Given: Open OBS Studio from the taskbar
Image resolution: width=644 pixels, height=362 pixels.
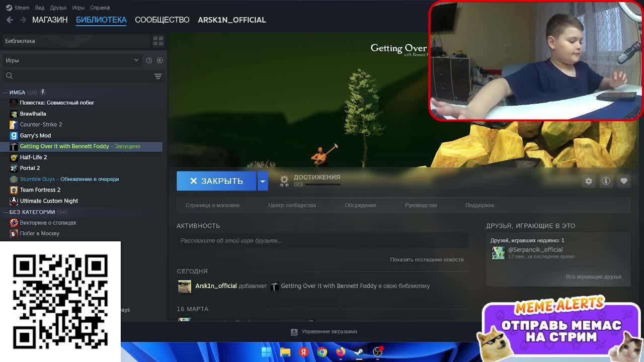Looking at the screenshot, I should 378,352.
